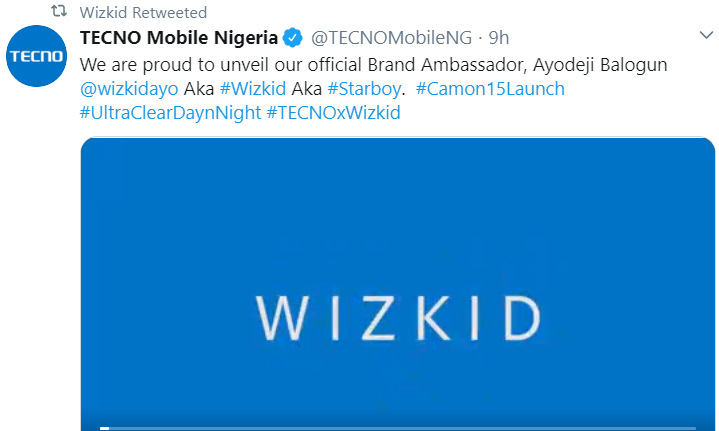Open the @wizkidayo mention

click(x=130, y=89)
